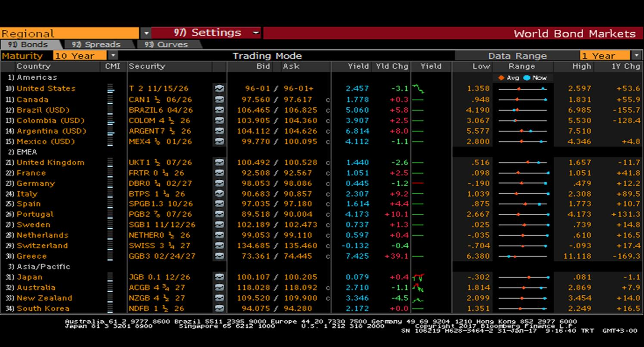Sort by the Country column header
This screenshot has height=347, width=644.
[x=34, y=66]
